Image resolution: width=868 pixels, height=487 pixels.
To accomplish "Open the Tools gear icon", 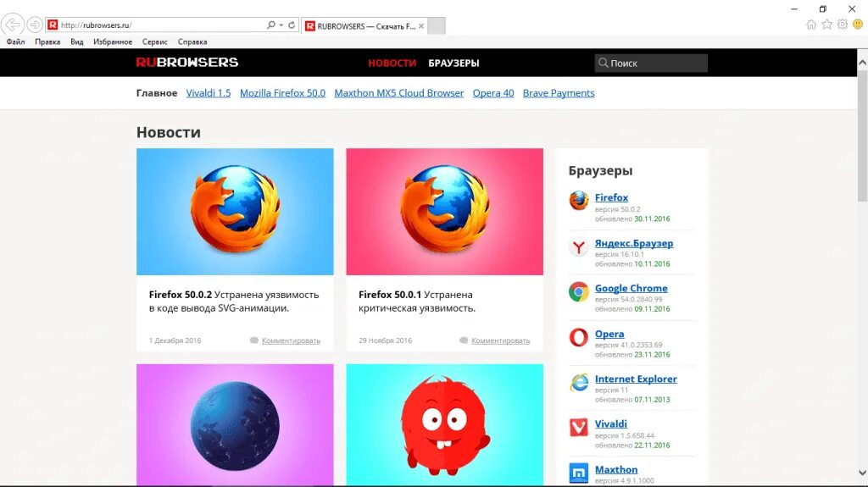I will (842, 25).
